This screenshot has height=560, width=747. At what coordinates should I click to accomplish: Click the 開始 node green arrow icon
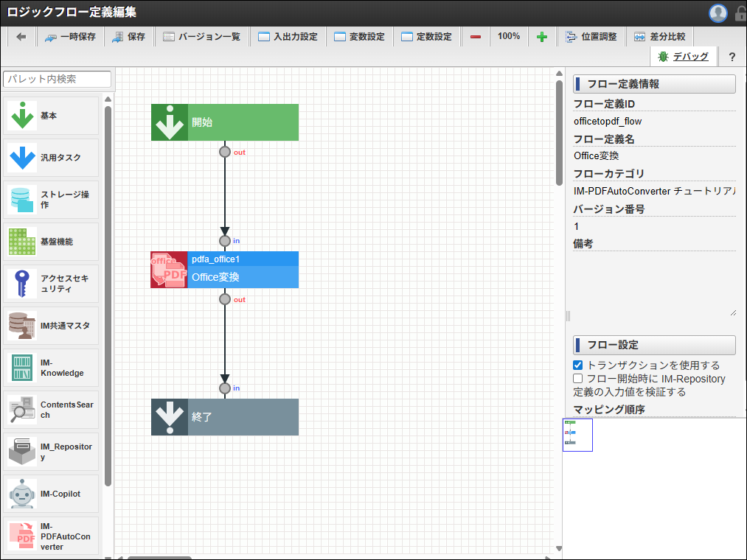[x=170, y=122]
